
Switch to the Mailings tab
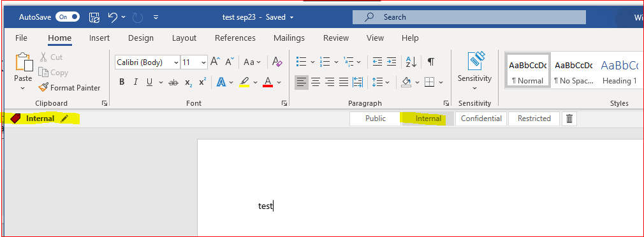[289, 38]
